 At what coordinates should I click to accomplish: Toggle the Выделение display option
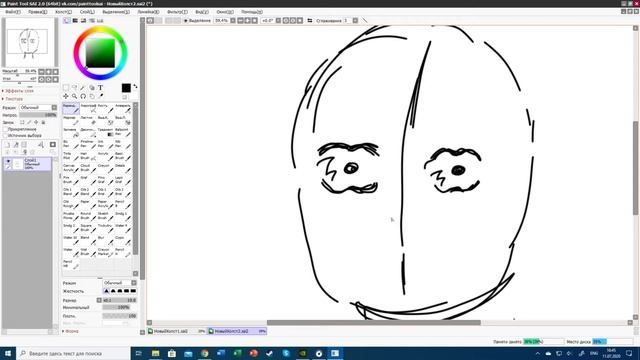coord(197,20)
